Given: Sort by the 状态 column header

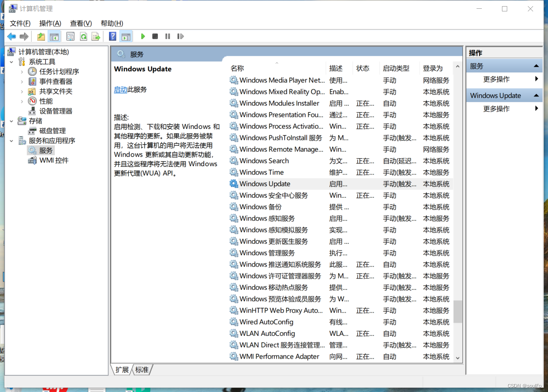Looking at the screenshot, I should tap(367, 68).
